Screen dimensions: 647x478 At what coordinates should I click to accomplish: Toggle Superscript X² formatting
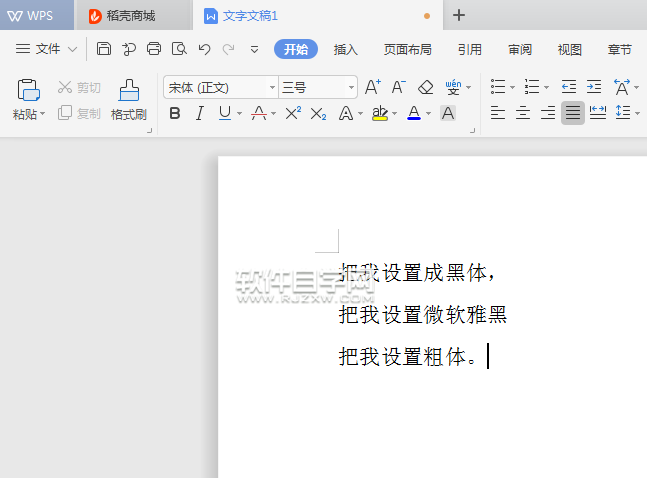[293, 113]
